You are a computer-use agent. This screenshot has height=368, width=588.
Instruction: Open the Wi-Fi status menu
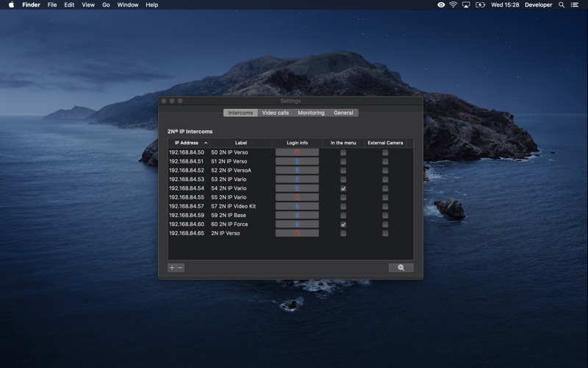click(x=453, y=5)
